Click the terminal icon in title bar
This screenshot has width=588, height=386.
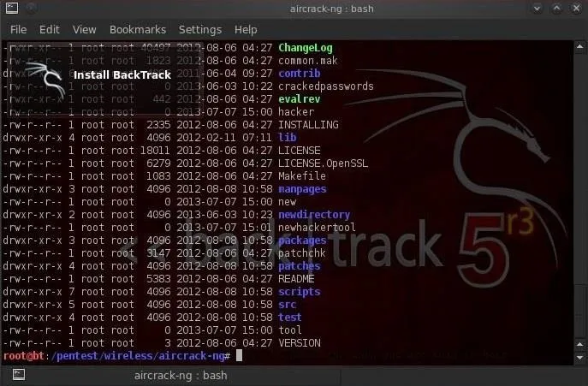12,8
